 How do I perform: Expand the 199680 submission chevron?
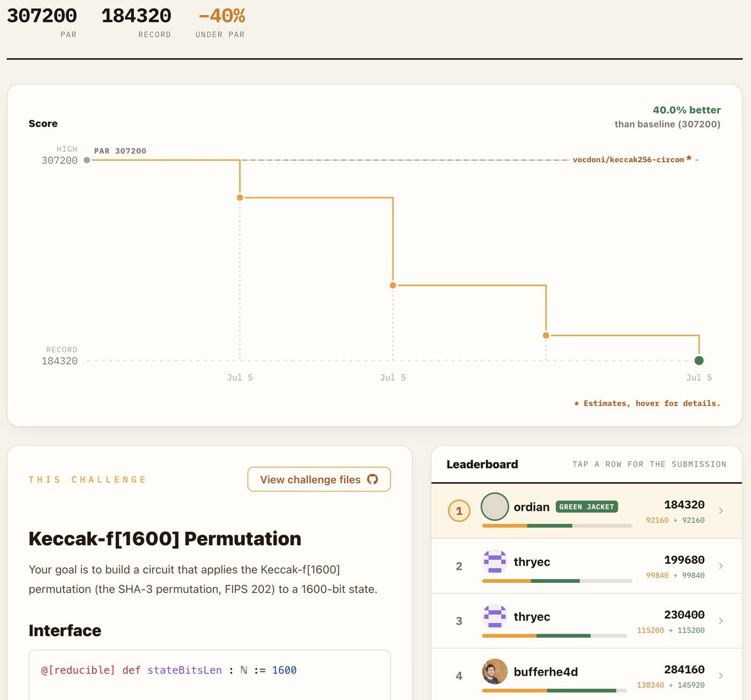pyautogui.click(x=721, y=566)
